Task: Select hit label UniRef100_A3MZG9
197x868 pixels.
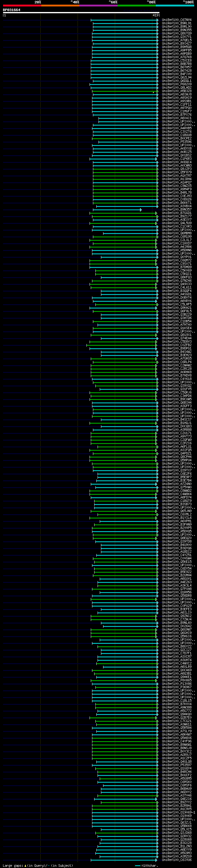Action: tap(176, 856)
